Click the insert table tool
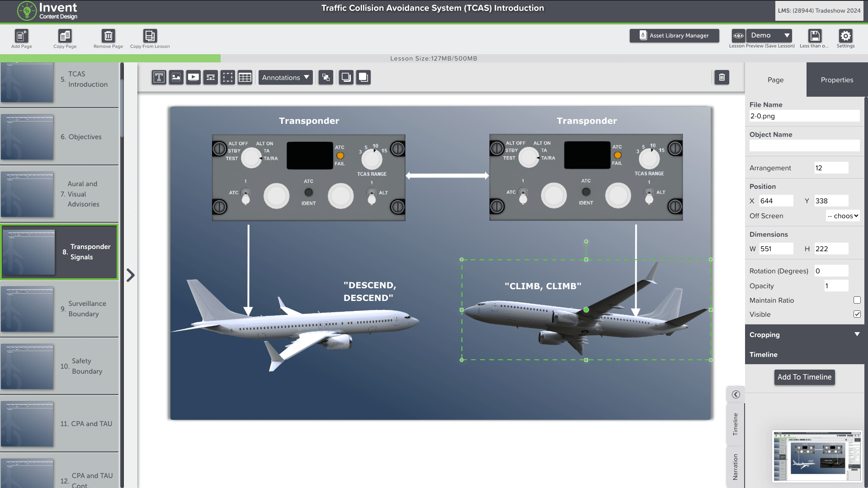The image size is (868, 488). [x=245, y=77]
